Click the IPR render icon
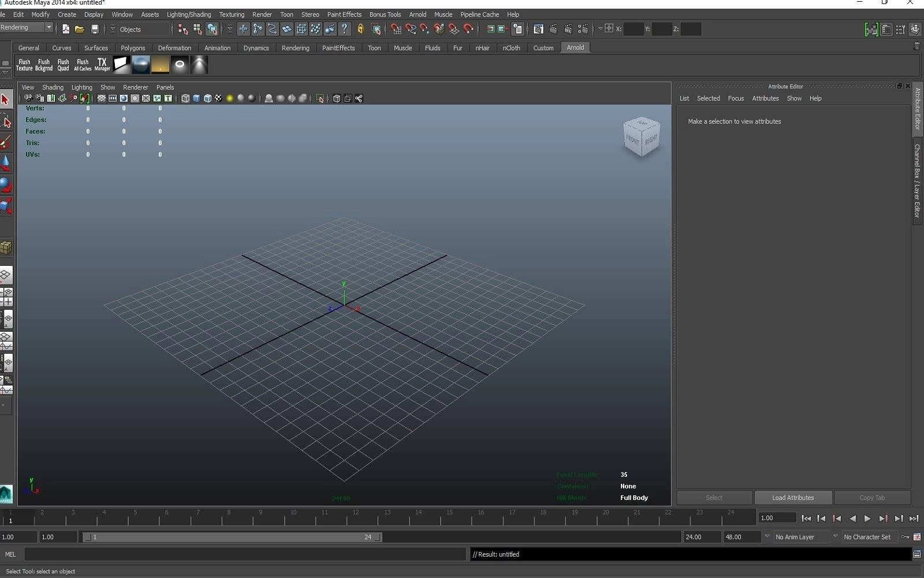924x578 pixels. 569,29
